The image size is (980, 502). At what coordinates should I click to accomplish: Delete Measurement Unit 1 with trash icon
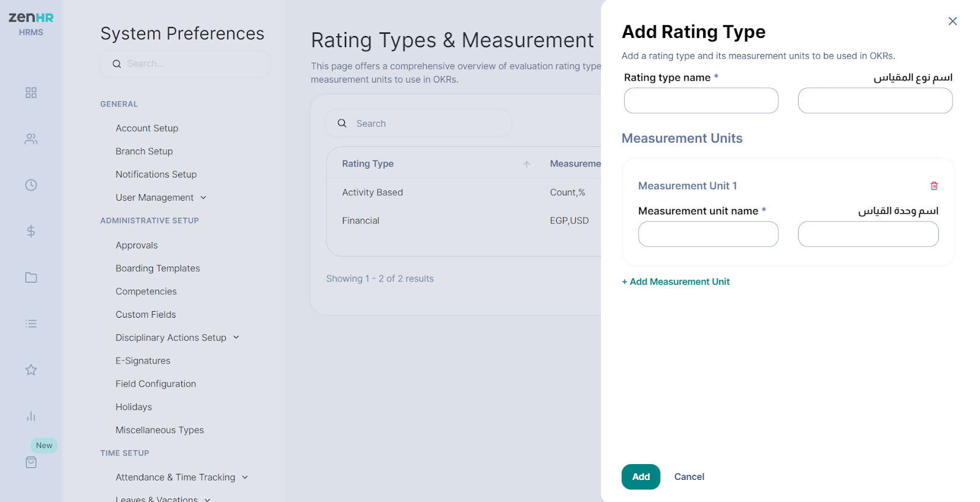pyautogui.click(x=934, y=185)
